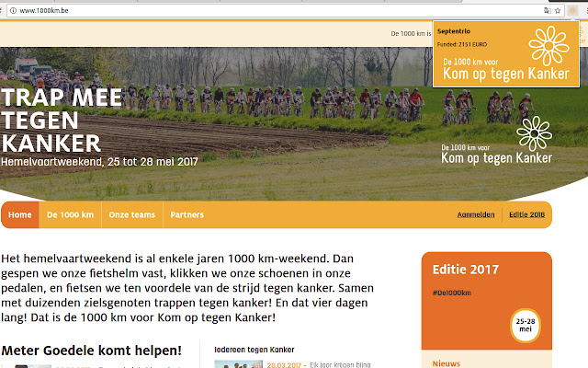
Task: Click the Meter Goedele komt helpen! headline
Action: click(x=92, y=351)
